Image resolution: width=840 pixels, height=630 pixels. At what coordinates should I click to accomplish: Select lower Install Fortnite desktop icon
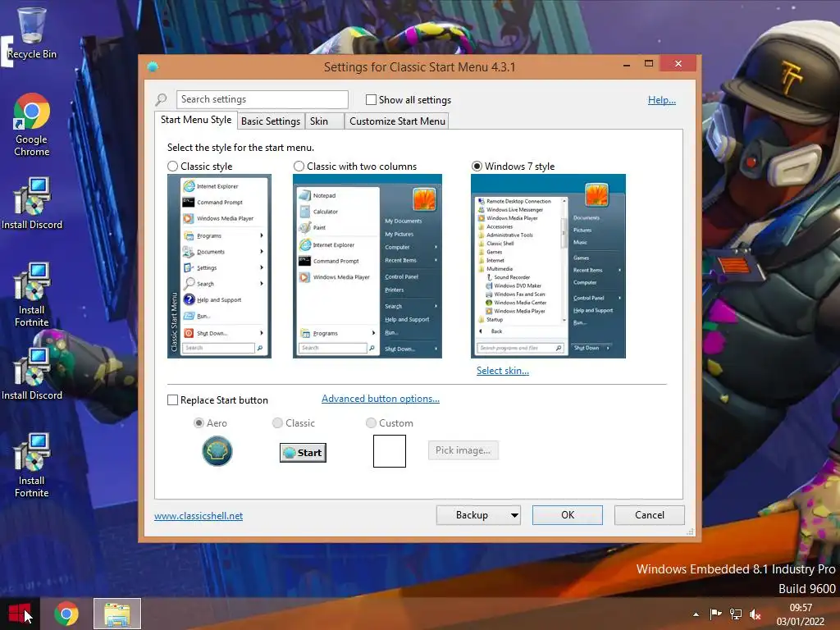[x=32, y=465]
